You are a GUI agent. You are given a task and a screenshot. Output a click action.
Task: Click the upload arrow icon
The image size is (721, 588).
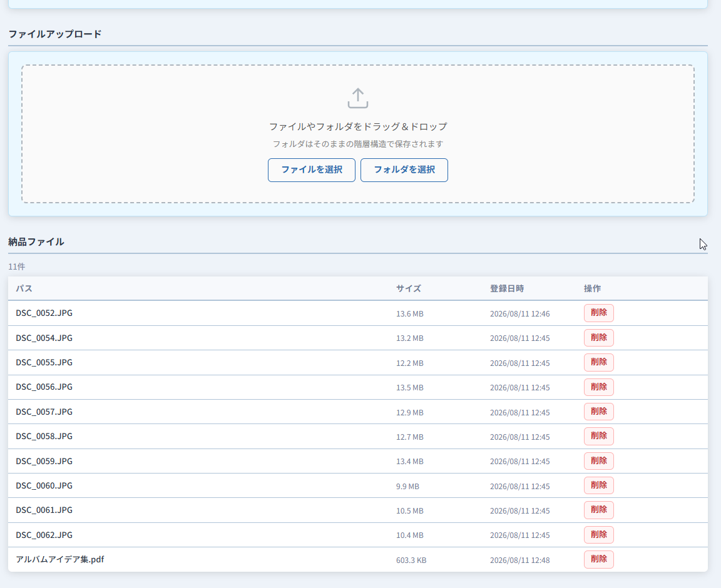(358, 98)
